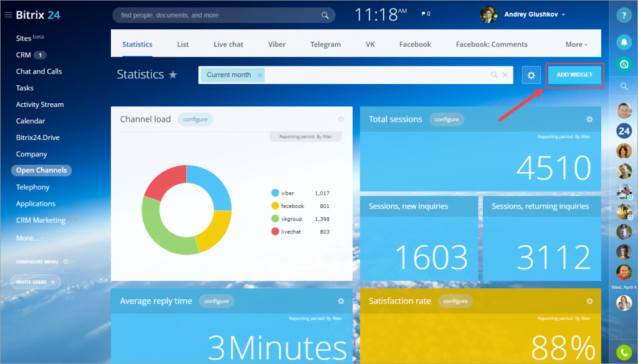Click configure next to Average reply time

click(x=216, y=301)
